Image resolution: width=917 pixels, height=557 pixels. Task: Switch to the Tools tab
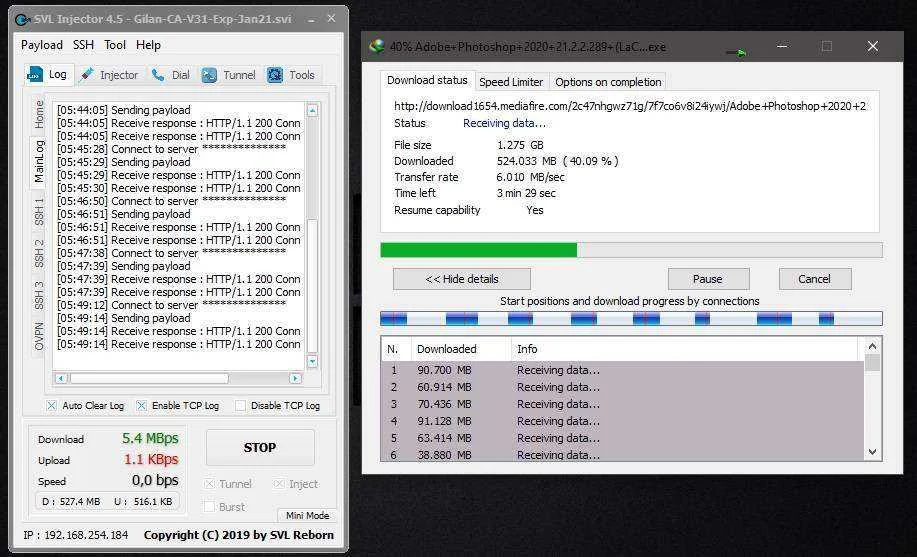pyautogui.click(x=292, y=75)
